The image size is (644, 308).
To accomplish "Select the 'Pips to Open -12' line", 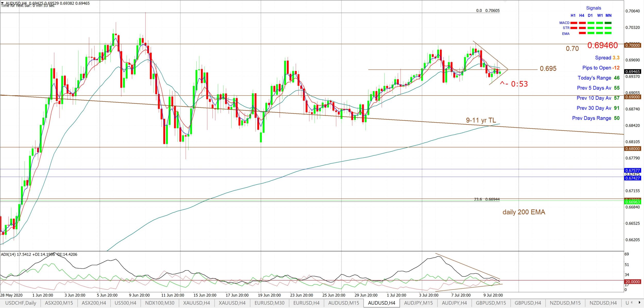I will (601, 68).
